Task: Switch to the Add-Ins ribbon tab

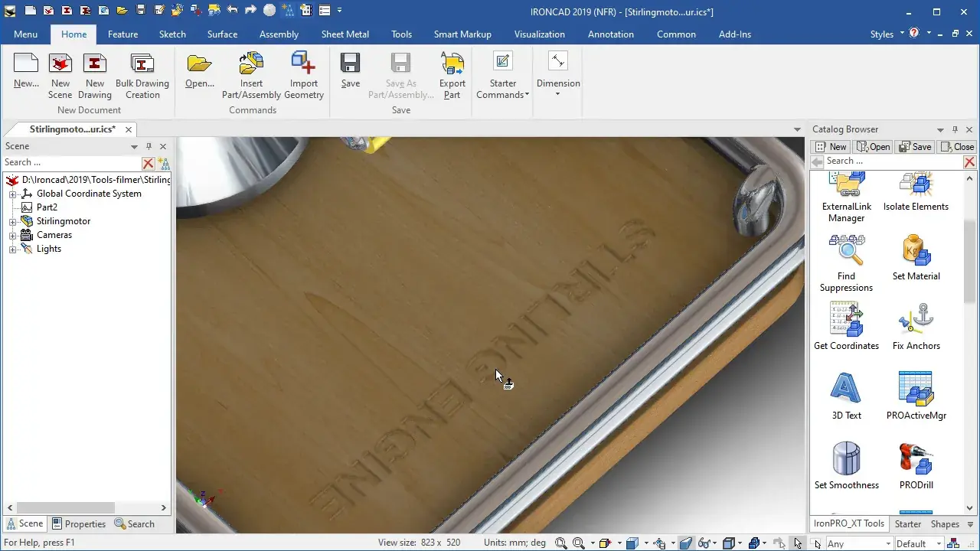Action: [735, 34]
